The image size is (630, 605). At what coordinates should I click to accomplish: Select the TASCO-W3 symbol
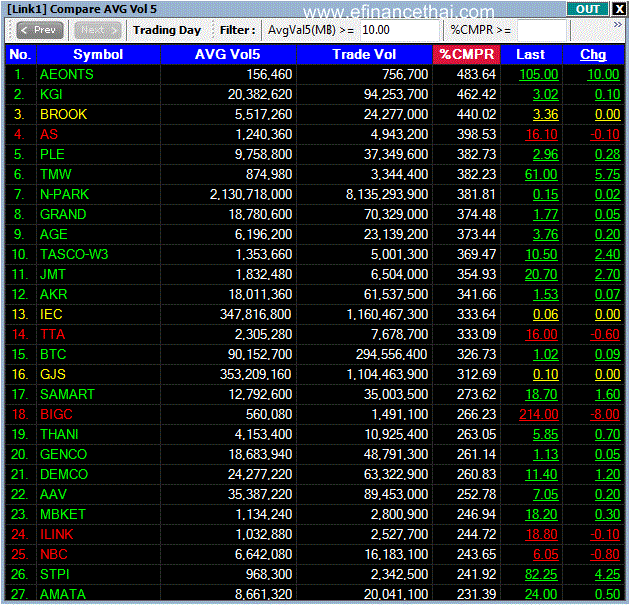tap(74, 254)
